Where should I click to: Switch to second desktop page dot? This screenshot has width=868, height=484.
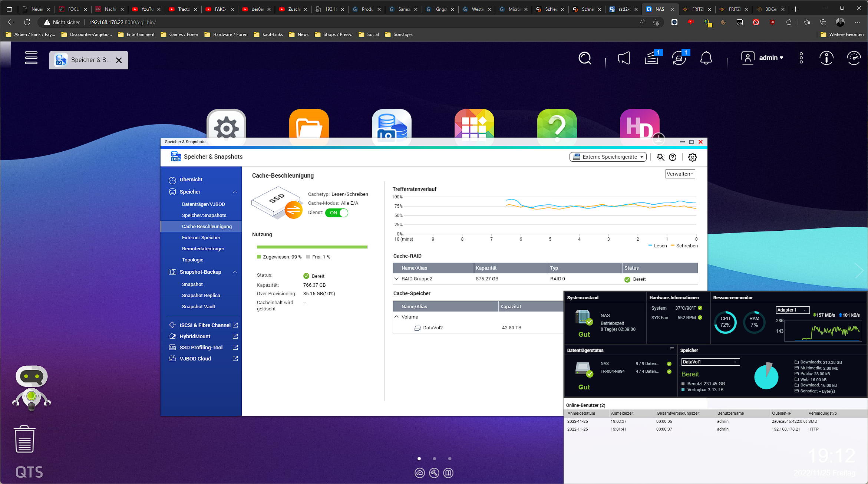click(x=435, y=459)
